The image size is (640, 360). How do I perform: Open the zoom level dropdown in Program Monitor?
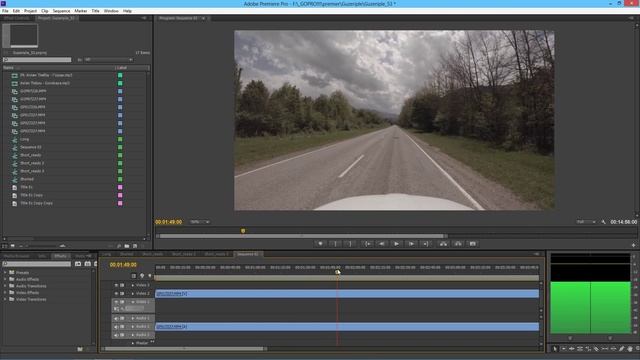tap(200, 222)
